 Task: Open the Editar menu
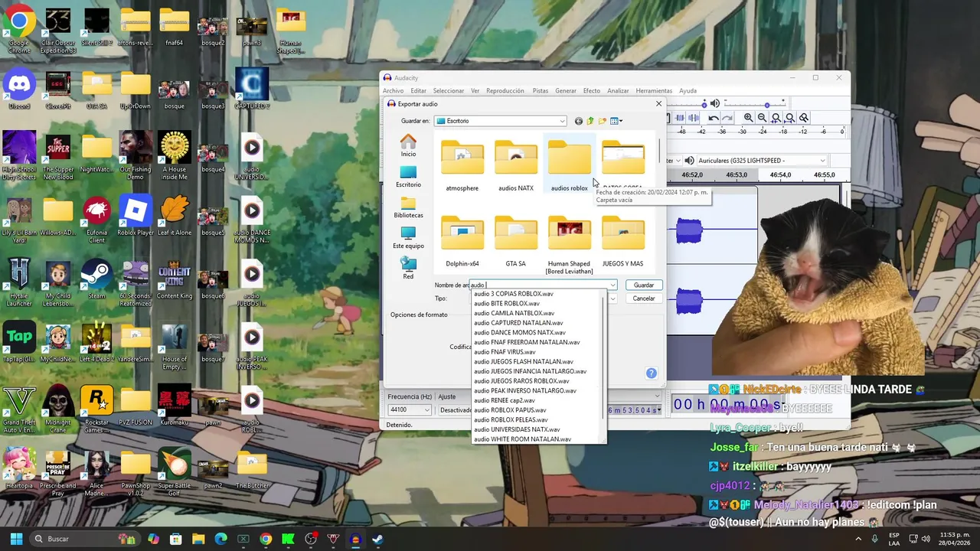coord(418,91)
